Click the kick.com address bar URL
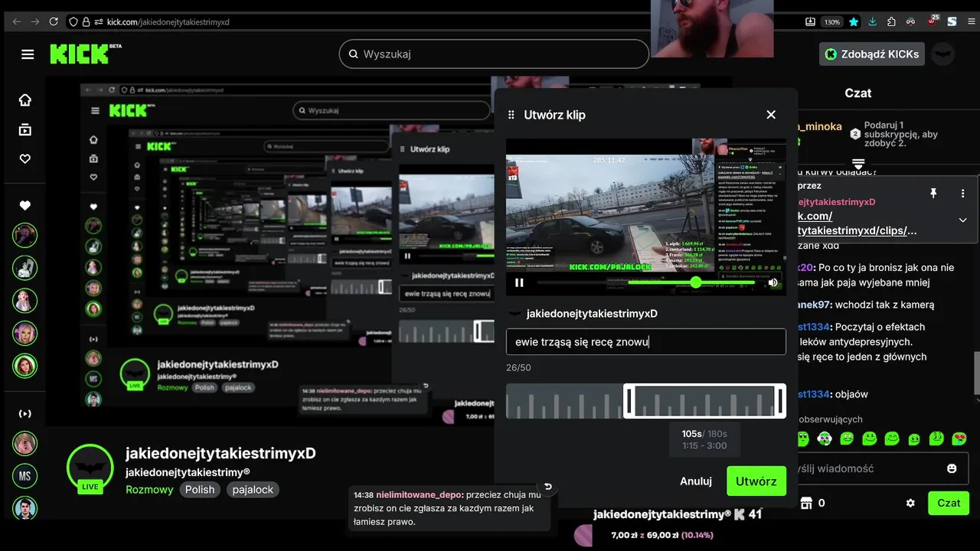Viewport: 980px width, 551px height. click(168, 22)
